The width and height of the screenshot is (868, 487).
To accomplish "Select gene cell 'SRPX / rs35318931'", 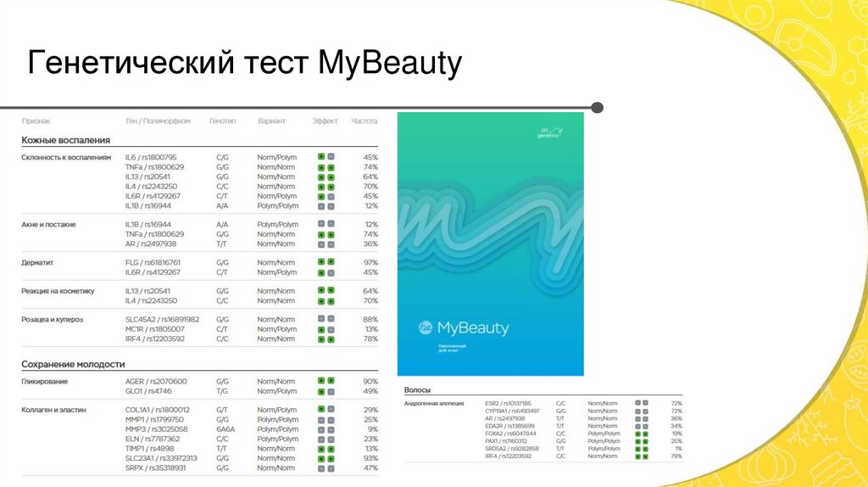I will tap(156, 468).
